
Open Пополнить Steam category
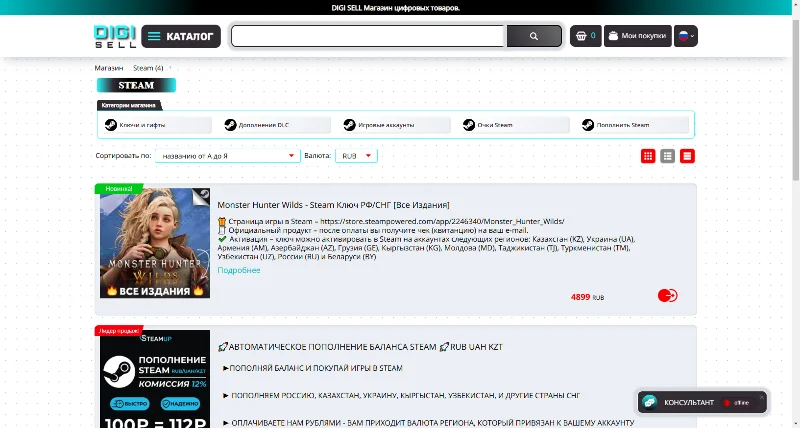click(x=634, y=125)
